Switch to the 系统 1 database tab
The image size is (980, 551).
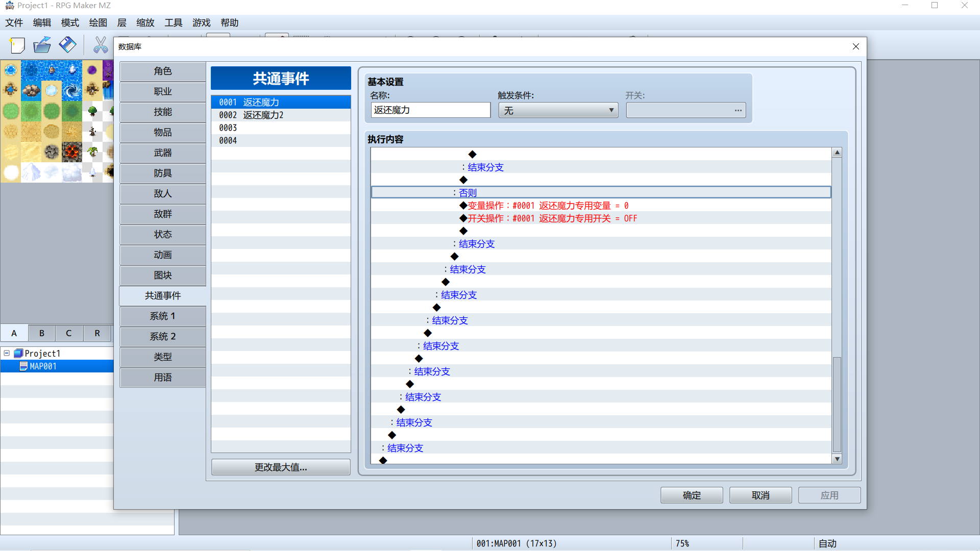163,316
